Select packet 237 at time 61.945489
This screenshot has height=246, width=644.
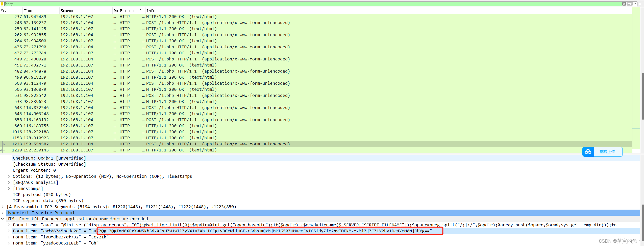tap(316, 16)
